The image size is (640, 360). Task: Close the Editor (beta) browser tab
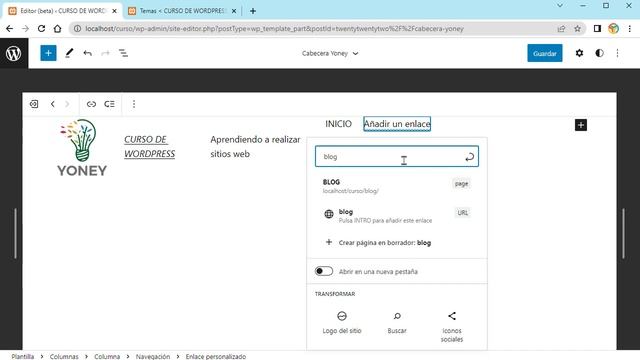point(115,11)
